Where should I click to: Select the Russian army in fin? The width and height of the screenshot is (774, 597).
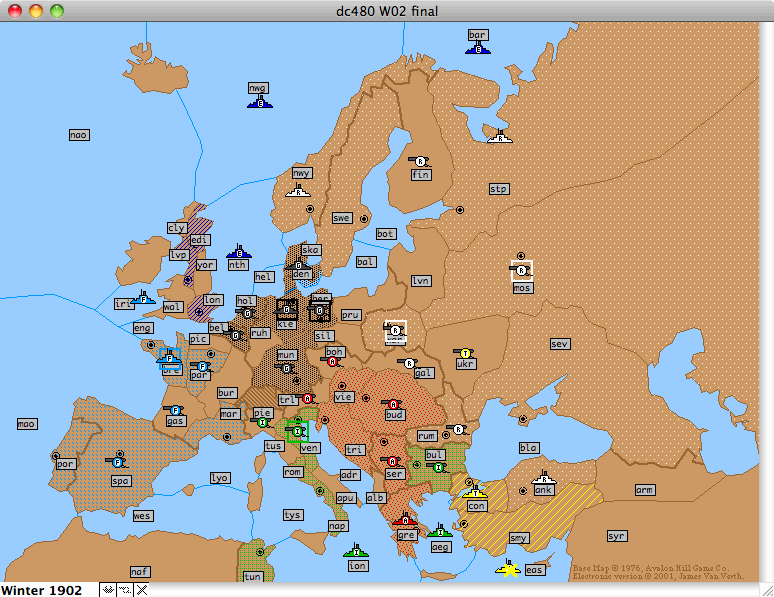click(420, 161)
